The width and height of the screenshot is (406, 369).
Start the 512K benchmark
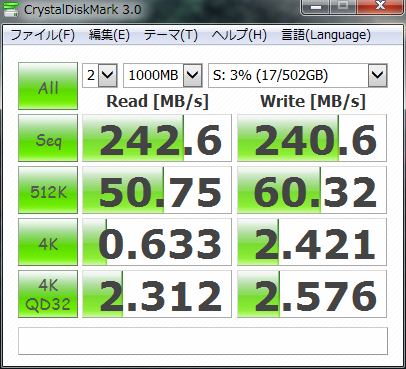(48, 190)
